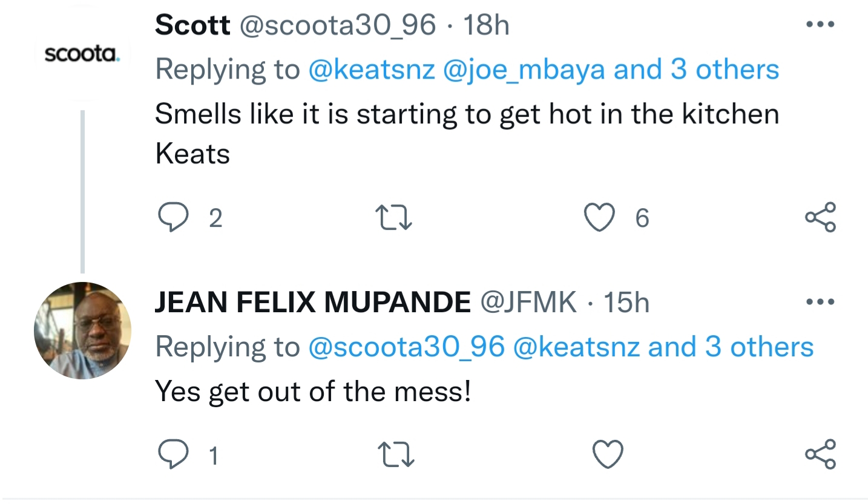Retweet Scott's tweet about the kitchen
868x504 pixels.
point(394,217)
